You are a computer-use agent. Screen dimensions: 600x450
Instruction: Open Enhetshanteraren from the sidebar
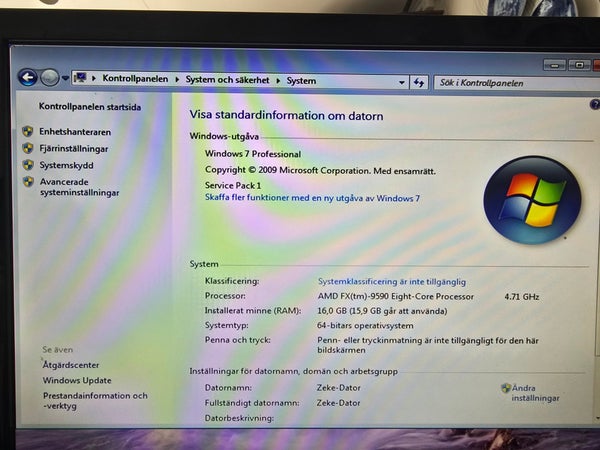click(x=75, y=132)
